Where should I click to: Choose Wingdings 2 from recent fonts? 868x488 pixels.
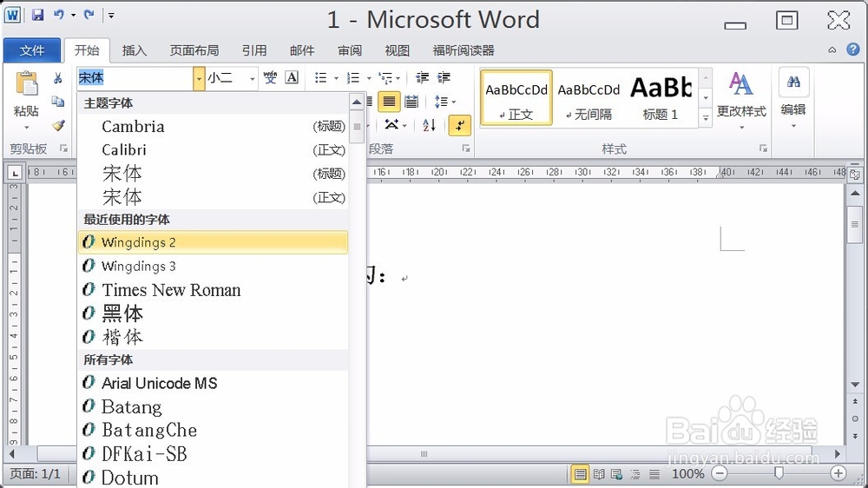214,242
